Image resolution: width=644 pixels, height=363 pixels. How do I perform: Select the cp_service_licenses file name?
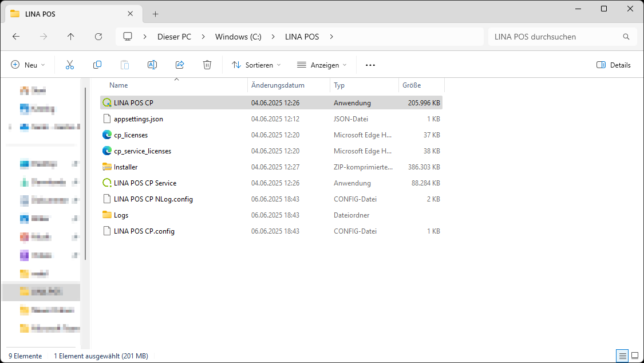[143, 151]
